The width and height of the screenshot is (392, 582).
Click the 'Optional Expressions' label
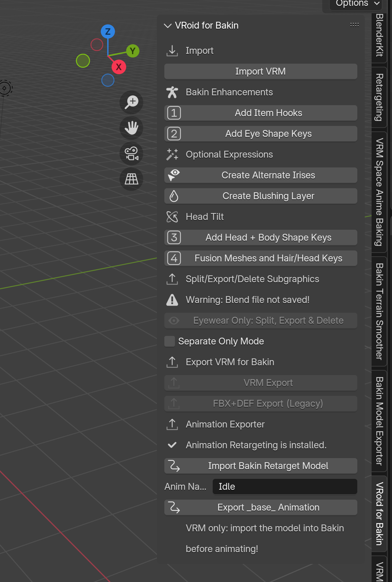click(x=229, y=155)
